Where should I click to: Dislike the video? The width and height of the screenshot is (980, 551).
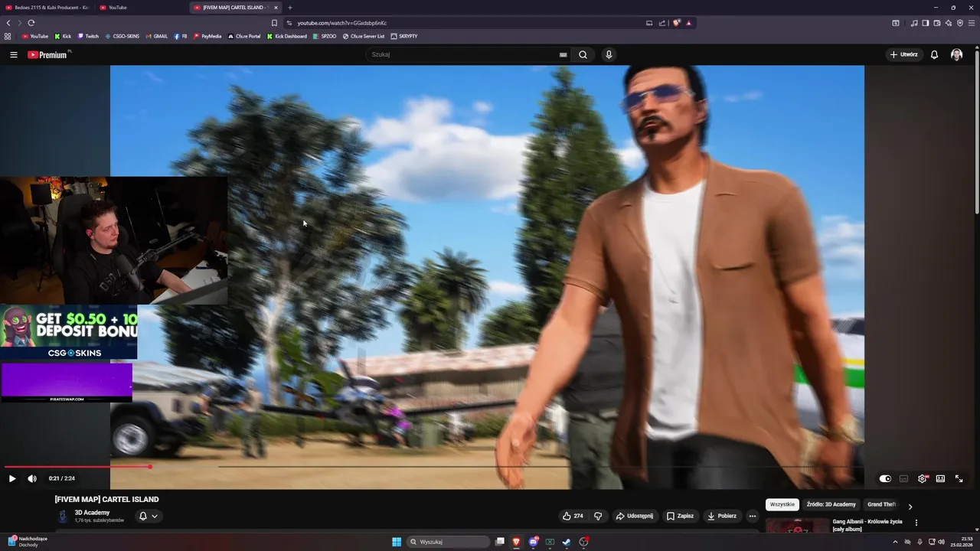(x=598, y=516)
